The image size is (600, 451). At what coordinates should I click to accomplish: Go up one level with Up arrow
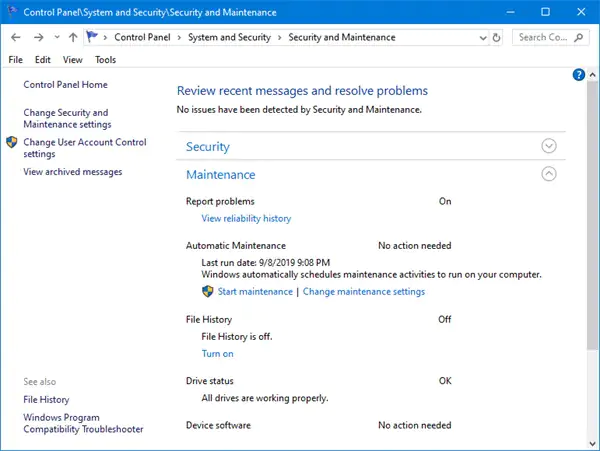point(73,37)
